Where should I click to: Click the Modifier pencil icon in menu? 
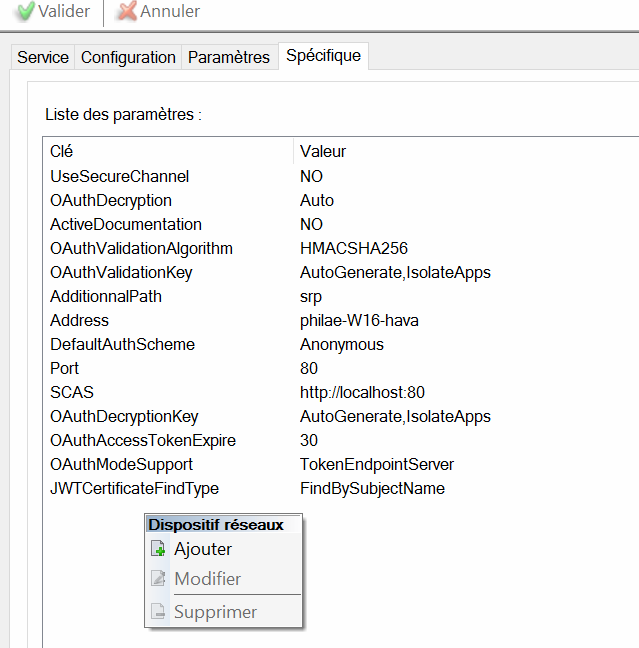(x=158, y=579)
